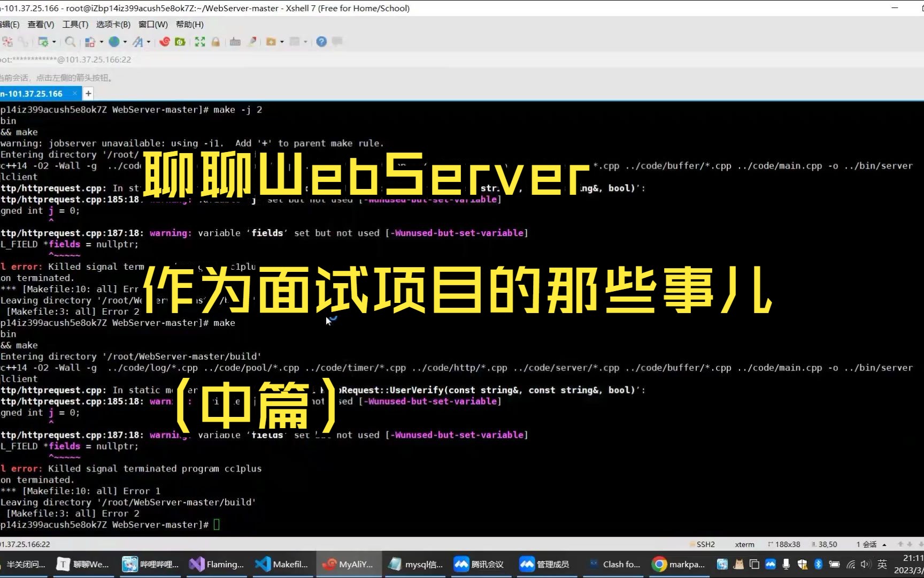Expand the new folder dropdown arrow

click(282, 42)
